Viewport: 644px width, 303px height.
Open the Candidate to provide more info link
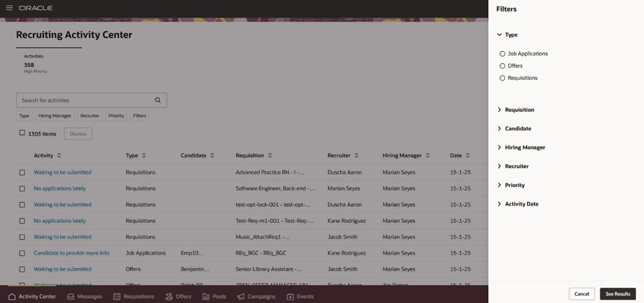(71, 253)
